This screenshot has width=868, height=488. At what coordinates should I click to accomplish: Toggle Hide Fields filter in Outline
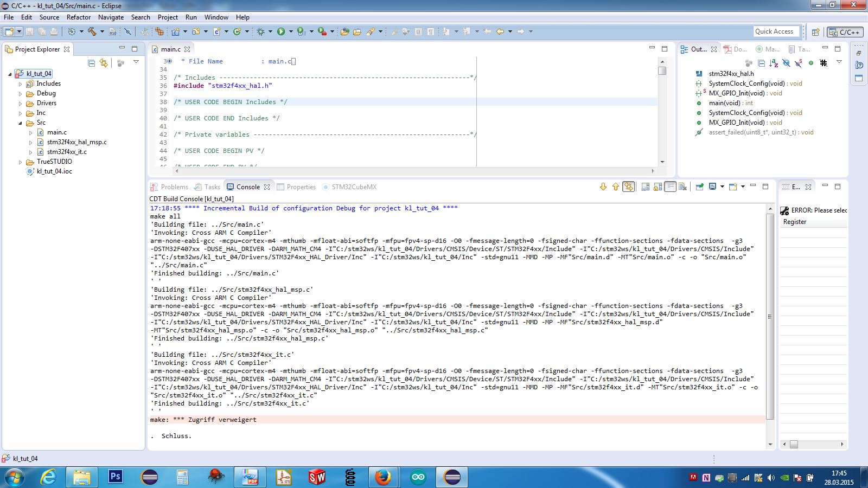click(x=786, y=63)
